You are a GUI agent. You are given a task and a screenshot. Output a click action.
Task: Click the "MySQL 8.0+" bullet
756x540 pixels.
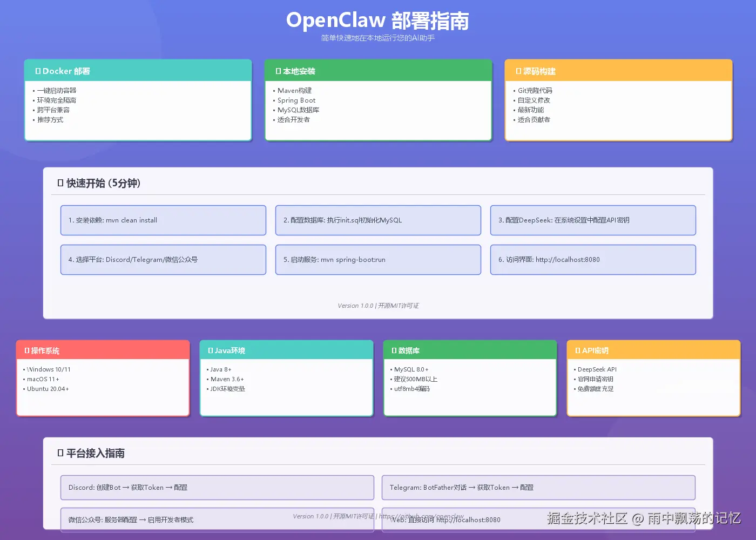click(409, 369)
